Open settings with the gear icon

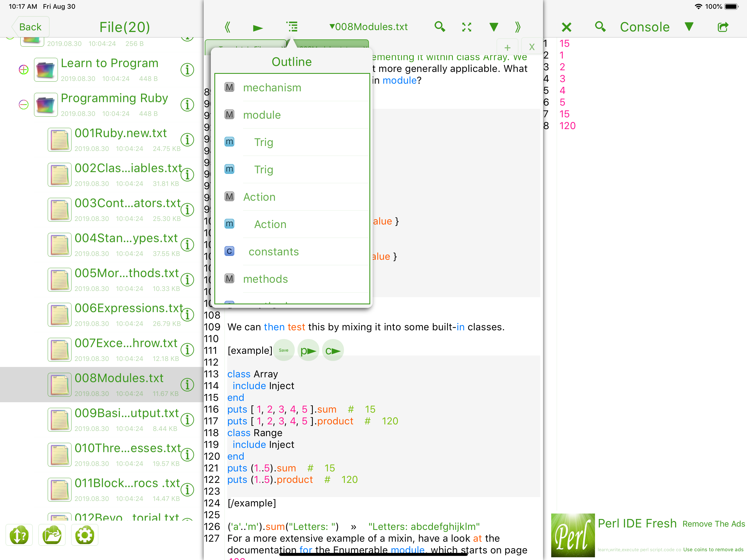84,535
